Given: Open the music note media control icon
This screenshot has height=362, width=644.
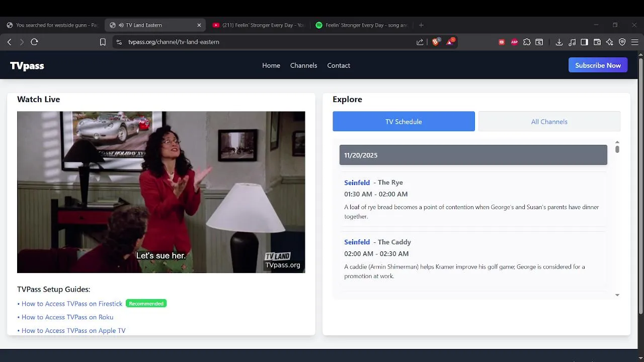Looking at the screenshot, I should [x=572, y=42].
